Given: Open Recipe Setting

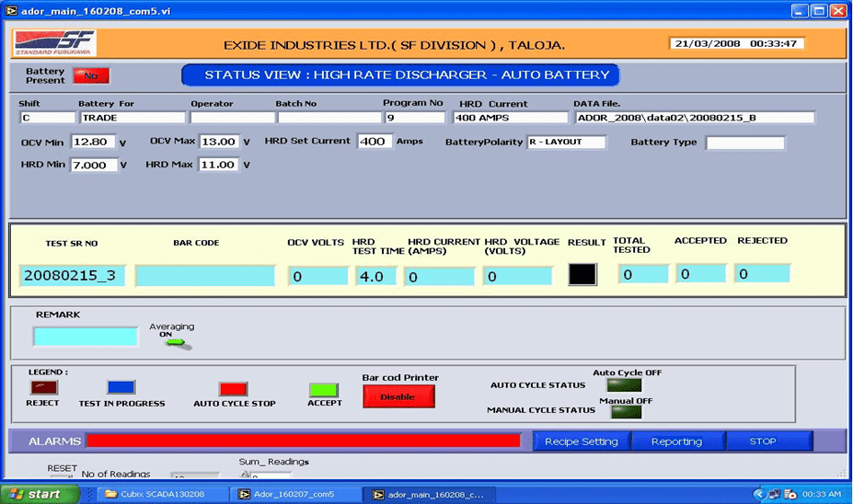Looking at the screenshot, I should pos(582,441).
